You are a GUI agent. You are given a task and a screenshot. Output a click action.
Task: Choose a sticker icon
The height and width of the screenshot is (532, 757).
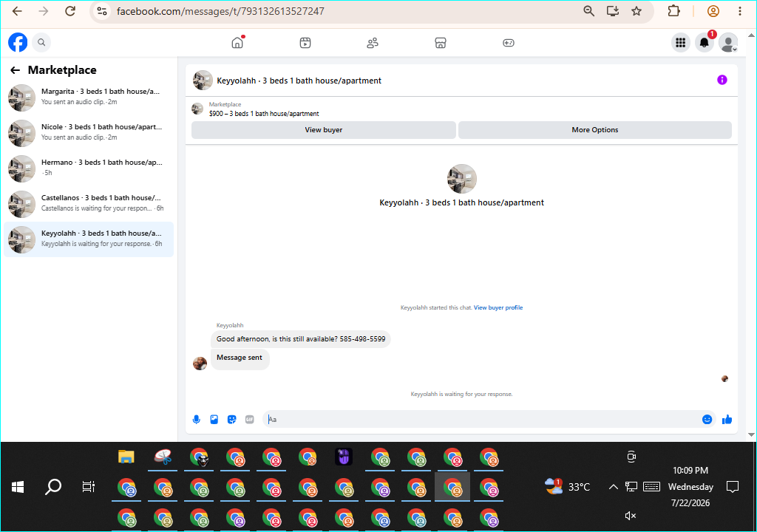pyautogui.click(x=231, y=420)
